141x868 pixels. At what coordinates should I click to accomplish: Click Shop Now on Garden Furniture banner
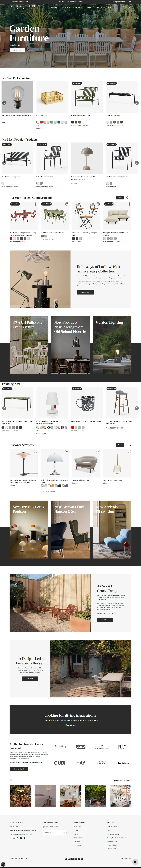pyautogui.click(x=17, y=50)
